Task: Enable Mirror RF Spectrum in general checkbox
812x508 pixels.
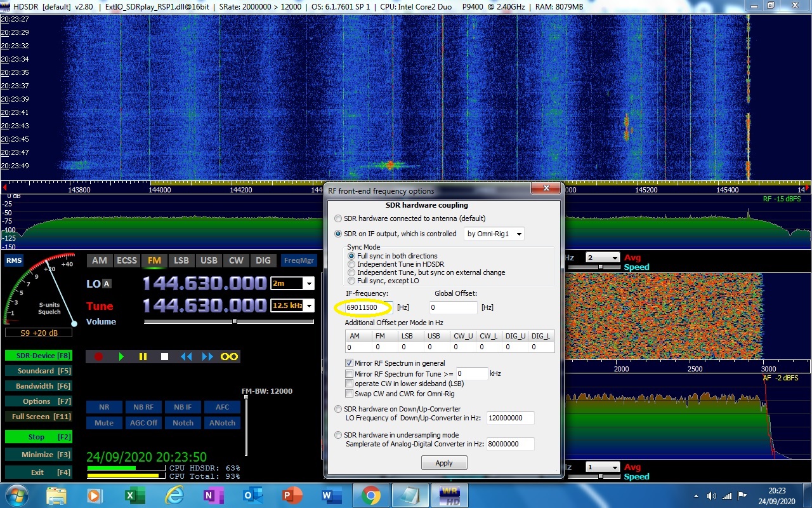Action: [x=350, y=363]
